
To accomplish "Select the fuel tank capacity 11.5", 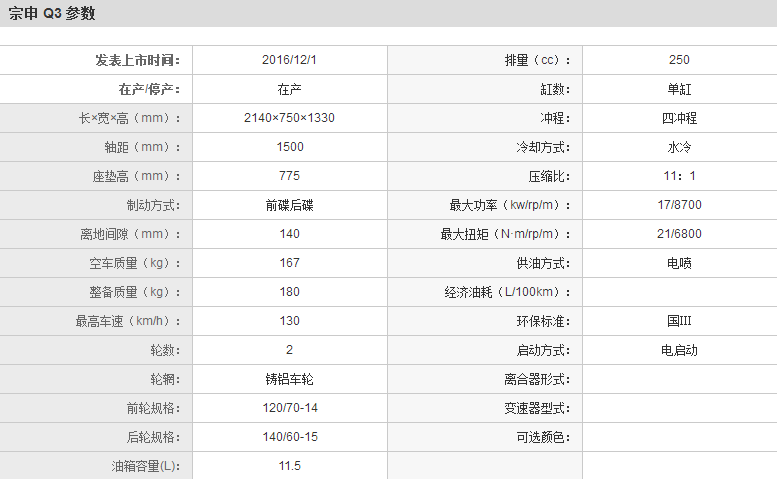I will pyautogui.click(x=289, y=466).
